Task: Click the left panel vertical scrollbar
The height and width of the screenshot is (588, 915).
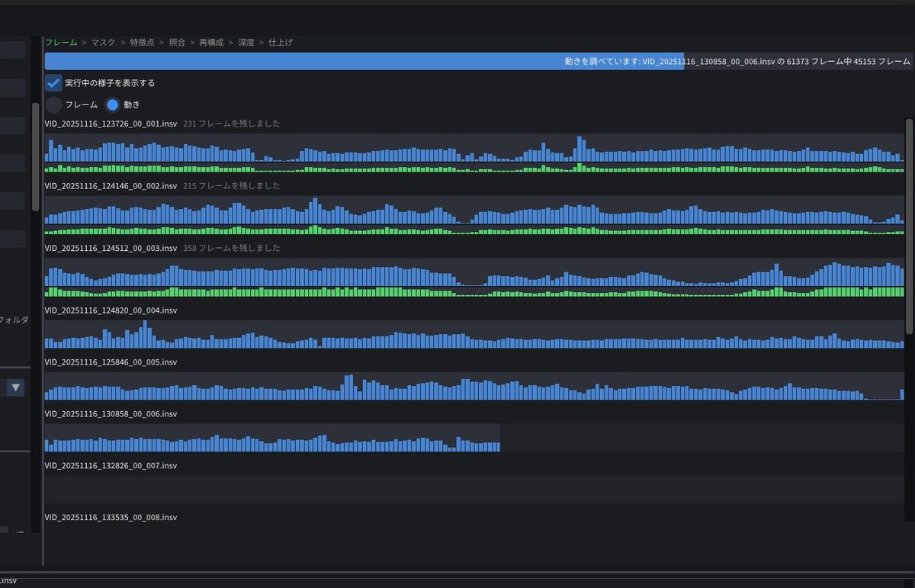Action: click(x=35, y=156)
